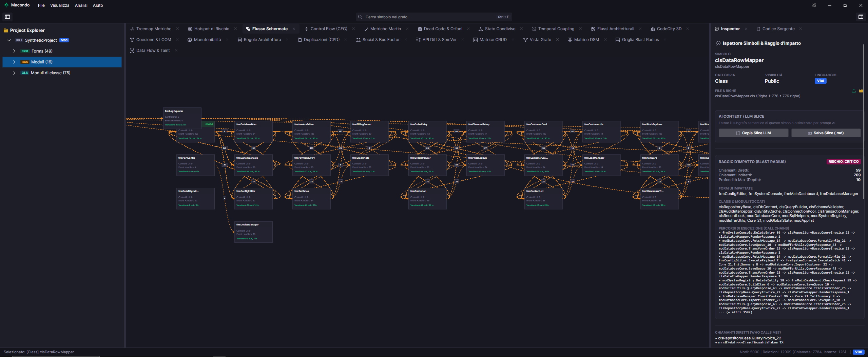Click the Manutenibilità gauge icon
This screenshot has height=357, width=868.
coord(190,40)
